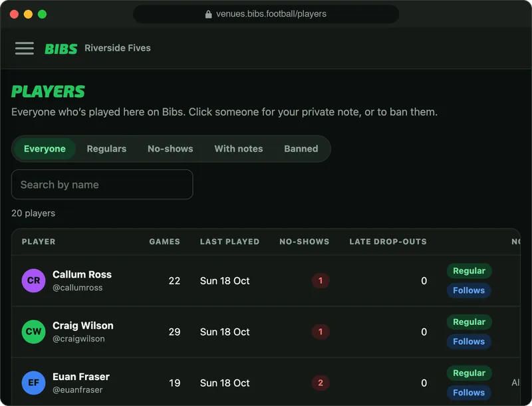Click Craig Wilson no-show badge 1
Screen dimensions: 532x406
[x=321, y=332]
